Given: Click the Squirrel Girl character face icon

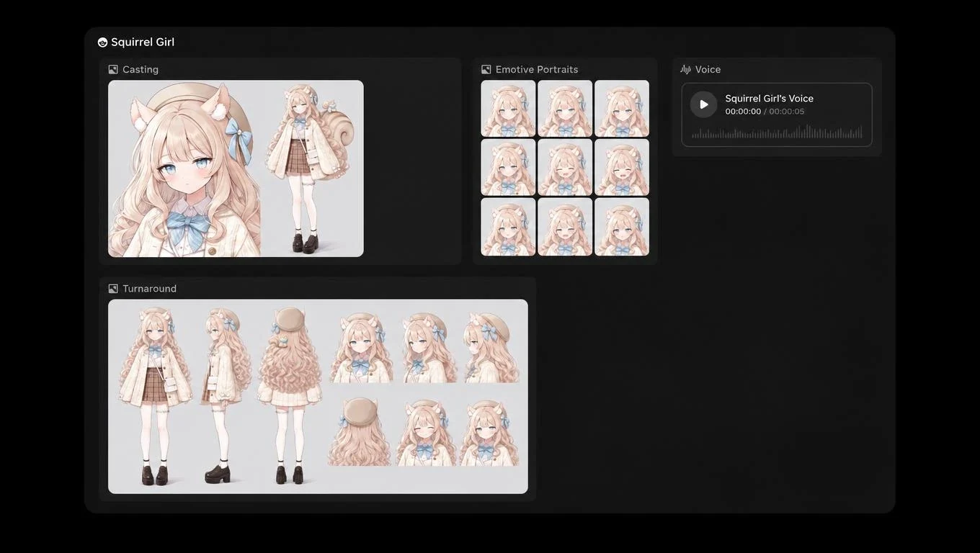Looking at the screenshot, I should coord(102,42).
